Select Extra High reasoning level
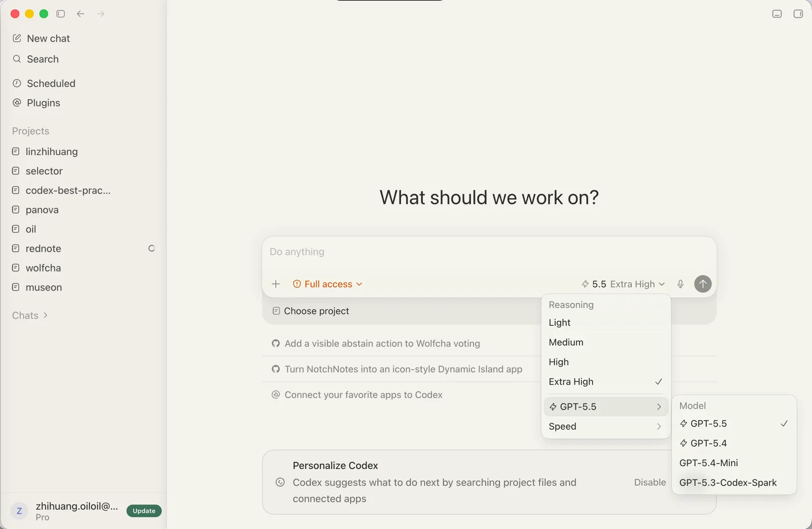Screen dimensions: 812x529 [x=606, y=382]
